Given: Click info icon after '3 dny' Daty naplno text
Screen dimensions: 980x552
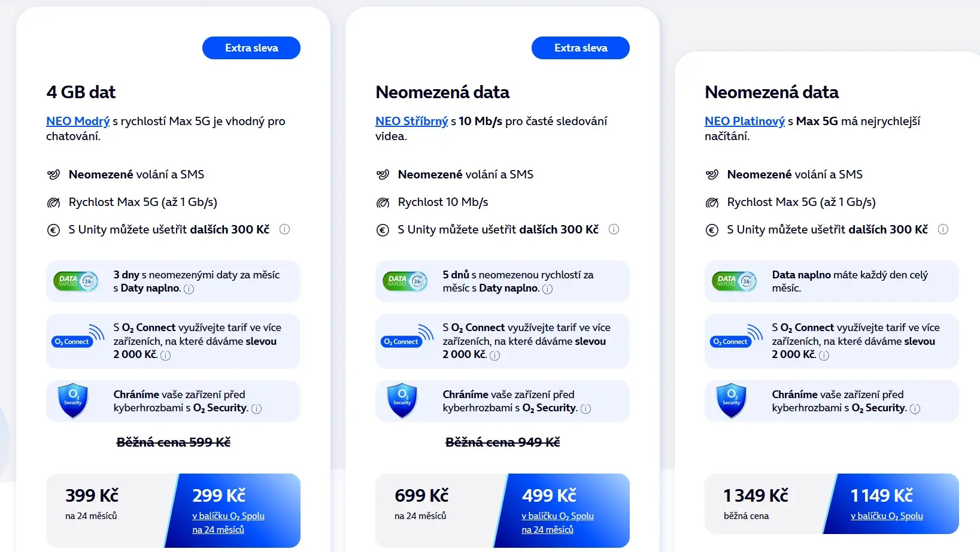Looking at the screenshot, I should pos(189,289).
